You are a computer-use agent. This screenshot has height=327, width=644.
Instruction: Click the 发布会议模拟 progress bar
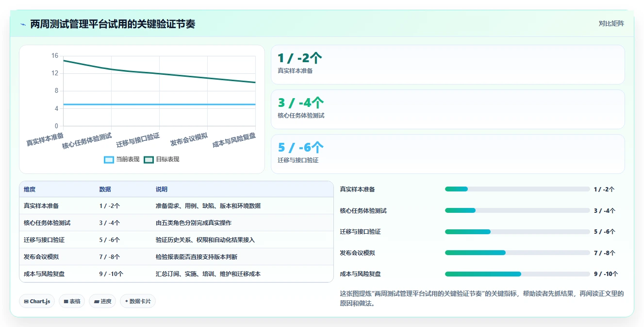click(517, 253)
